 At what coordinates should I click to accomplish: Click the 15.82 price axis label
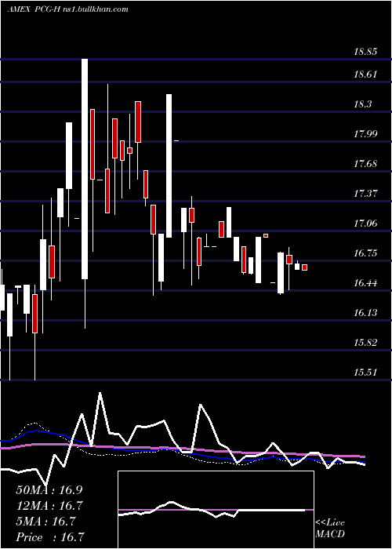(365, 342)
